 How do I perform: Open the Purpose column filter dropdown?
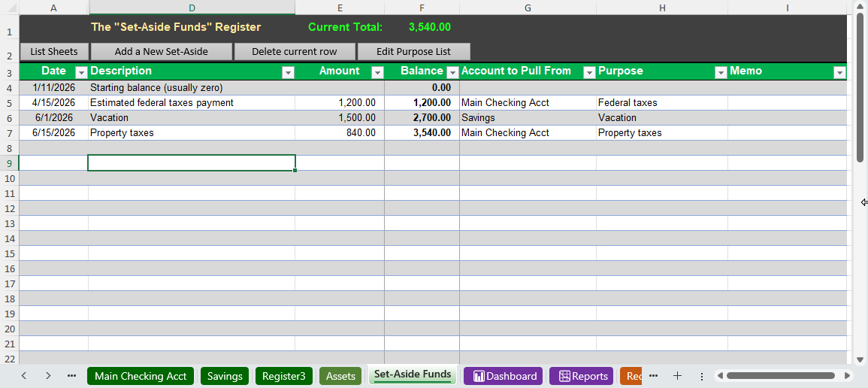720,72
